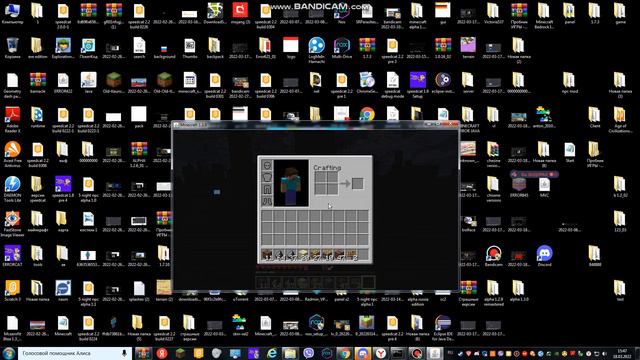The image size is (640, 360).
Task: Select the Thumbs file on desktop
Action: [x=189, y=48]
